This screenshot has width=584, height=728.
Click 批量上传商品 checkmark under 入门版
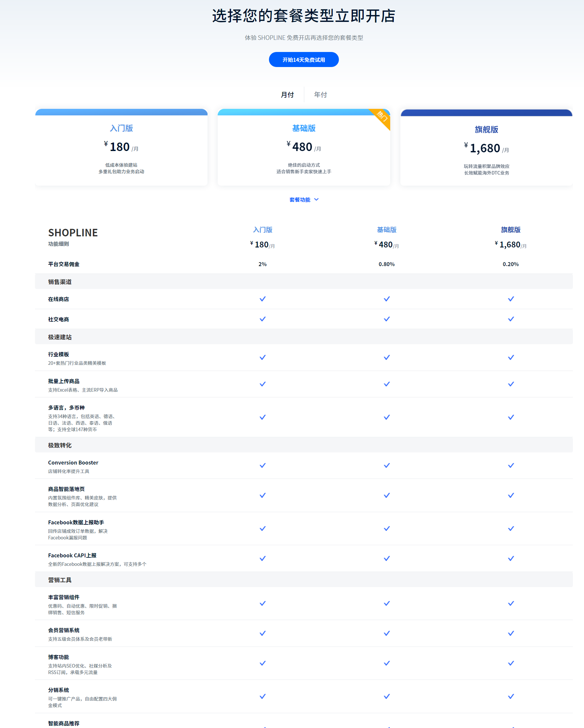(263, 384)
